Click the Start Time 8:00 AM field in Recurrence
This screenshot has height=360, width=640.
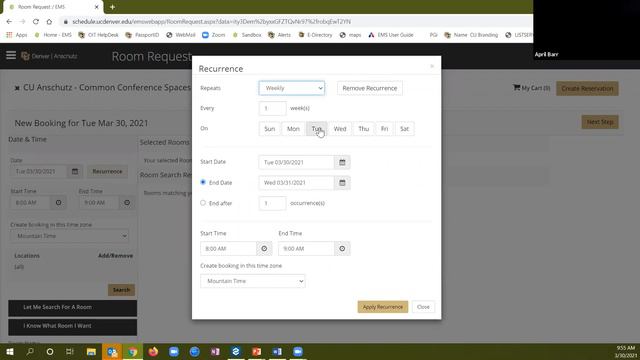click(x=229, y=248)
